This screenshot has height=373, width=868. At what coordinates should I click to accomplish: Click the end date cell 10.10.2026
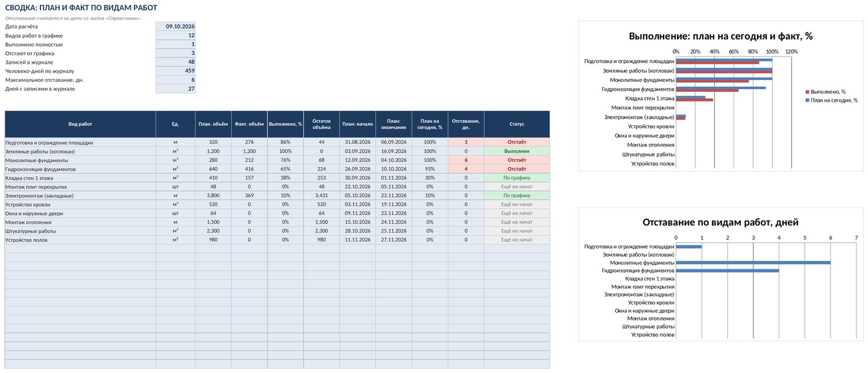point(394,169)
